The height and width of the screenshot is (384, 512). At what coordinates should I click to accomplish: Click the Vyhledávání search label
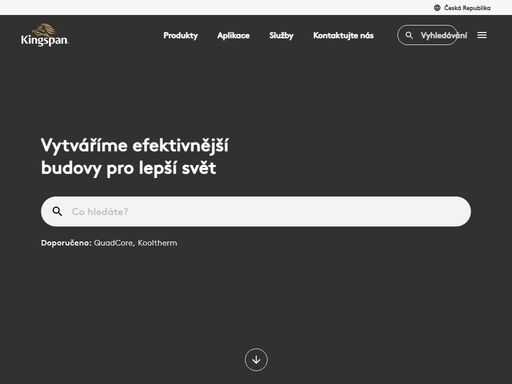pyautogui.click(x=444, y=35)
